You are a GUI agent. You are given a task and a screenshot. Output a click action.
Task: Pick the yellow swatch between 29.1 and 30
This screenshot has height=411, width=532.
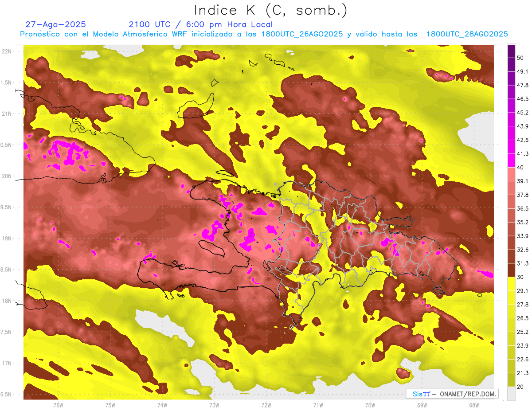tap(511, 284)
